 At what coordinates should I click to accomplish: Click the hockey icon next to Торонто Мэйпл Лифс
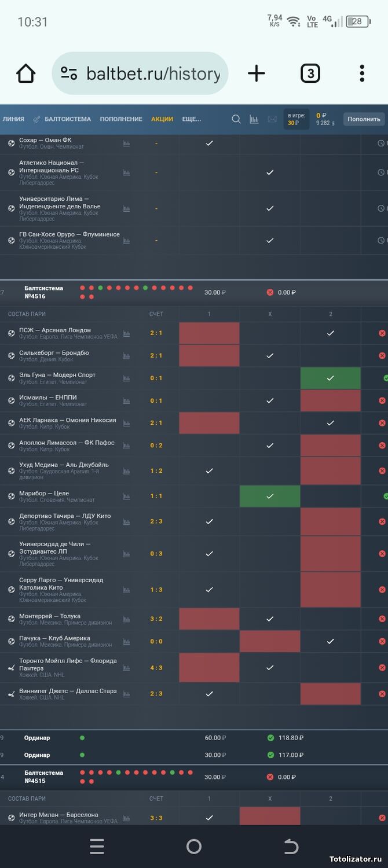pos(11,668)
